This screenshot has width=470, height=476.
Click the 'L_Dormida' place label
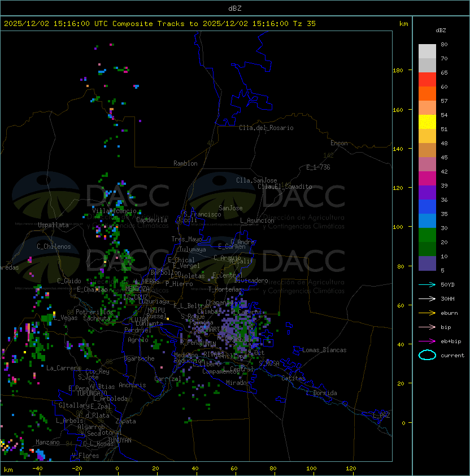(x=321, y=393)
